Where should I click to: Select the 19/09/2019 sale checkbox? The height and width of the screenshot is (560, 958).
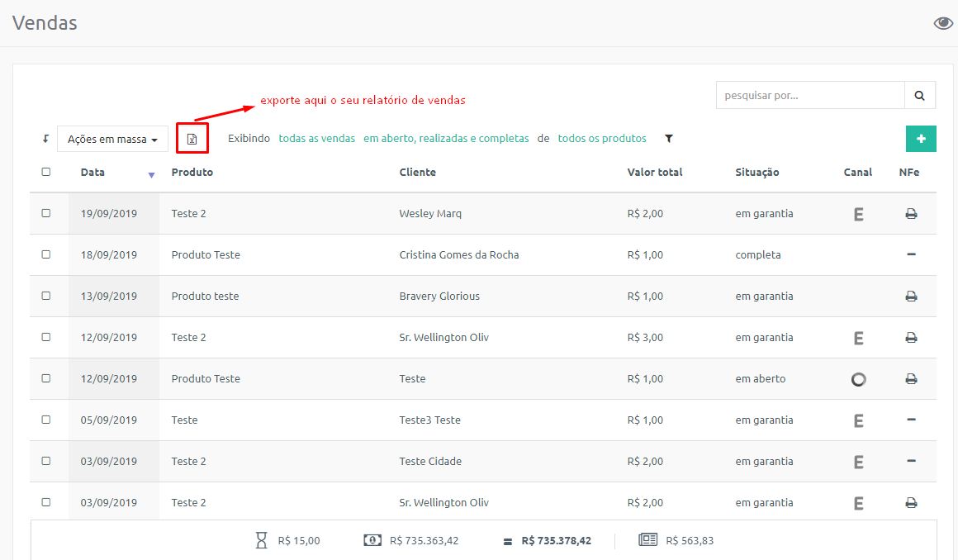pyautogui.click(x=45, y=213)
